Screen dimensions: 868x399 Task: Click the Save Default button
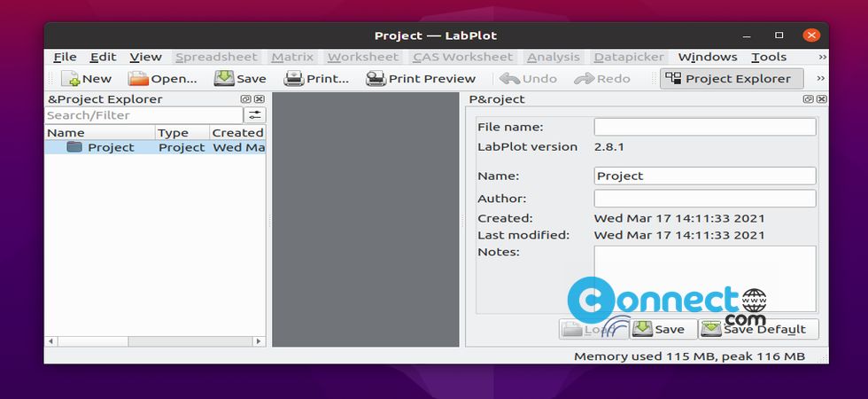pos(757,329)
